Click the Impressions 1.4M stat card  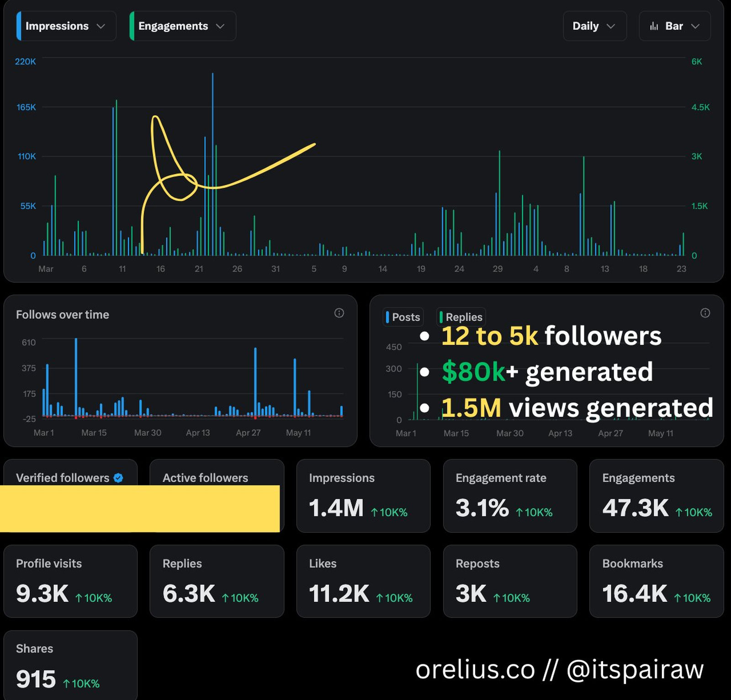click(363, 496)
